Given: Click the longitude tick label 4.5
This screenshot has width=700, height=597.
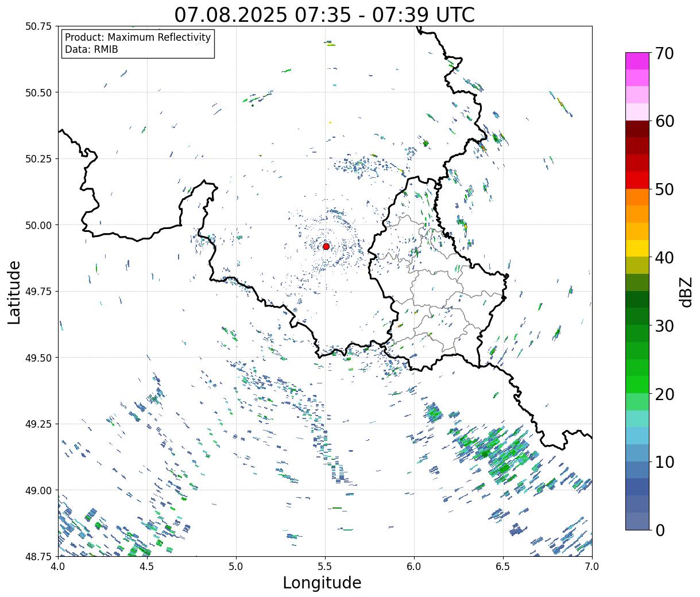Looking at the screenshot, I should point(147,566).
